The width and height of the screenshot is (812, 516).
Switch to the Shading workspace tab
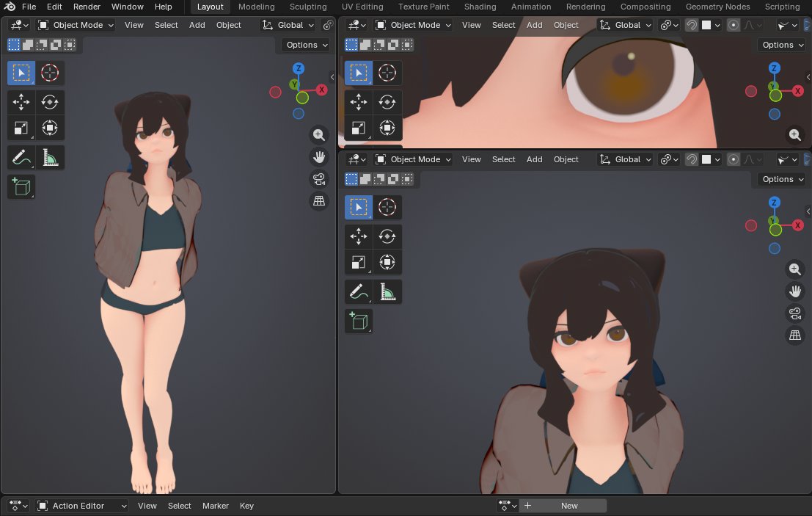coord(480,7)
